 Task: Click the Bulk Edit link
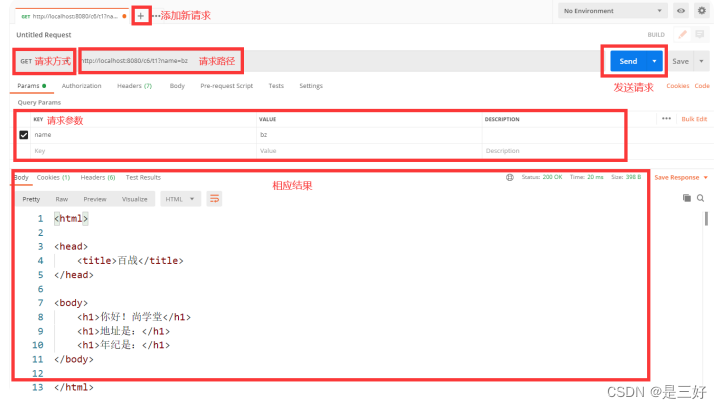pos(694,119)
